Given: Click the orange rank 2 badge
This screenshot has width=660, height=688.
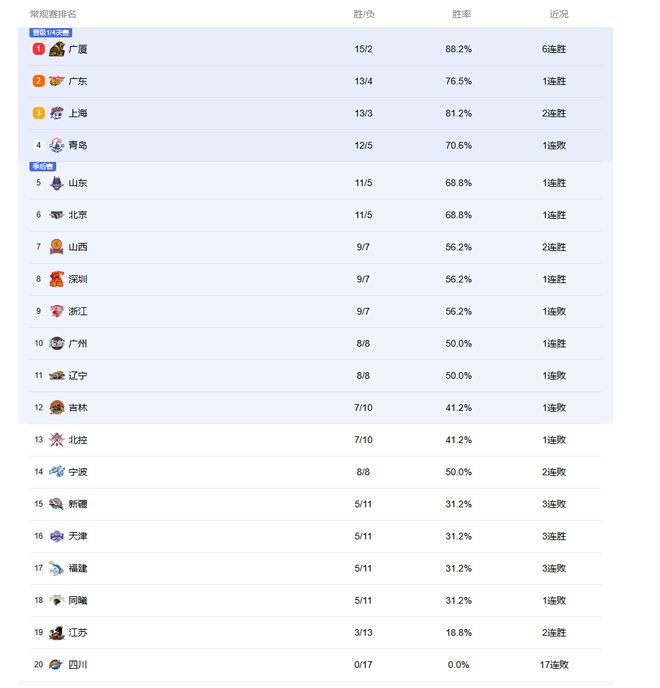Looking at the screenshot, I should [x=38, y=81].
